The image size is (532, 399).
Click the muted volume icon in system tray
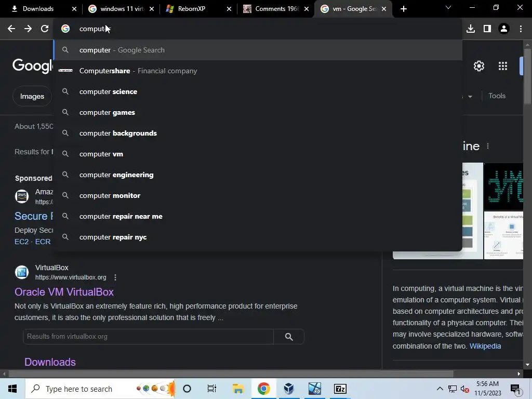[465, 389]
